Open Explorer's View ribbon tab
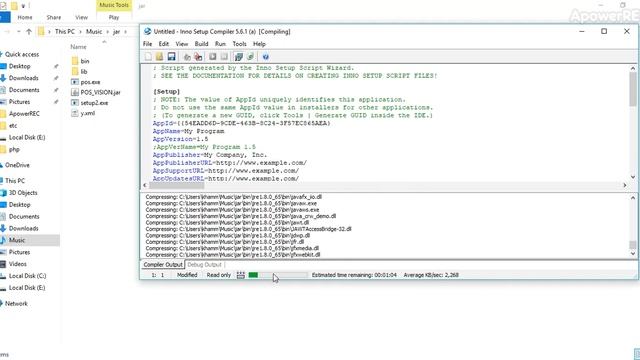Image resolution: width=640 pixels, height=360 pixels. click(81, 18)
